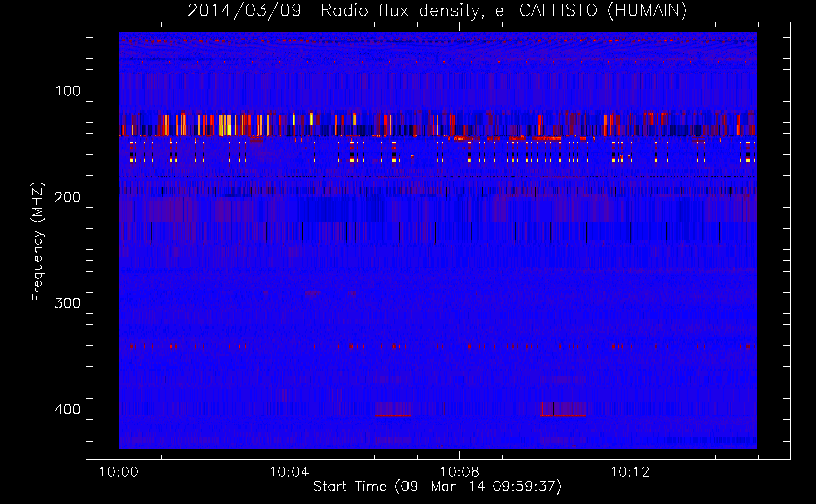Click the plot title mentioning e-CALLISTO (HUMAIN)
The image size is (816, 504).
437,10
